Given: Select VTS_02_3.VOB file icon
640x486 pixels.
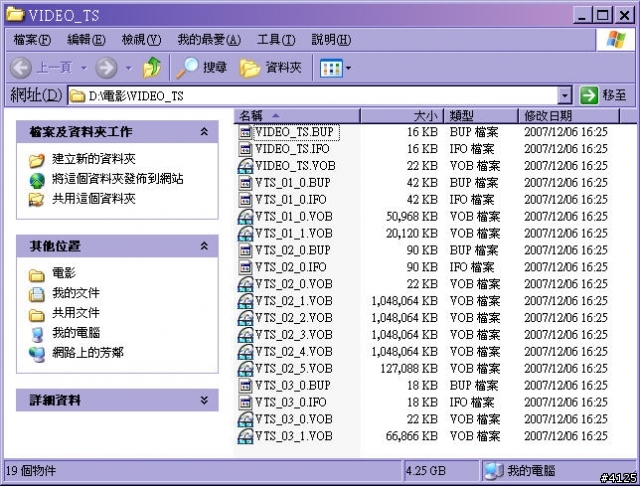Looking at the screenshot, I should (245, 335).
